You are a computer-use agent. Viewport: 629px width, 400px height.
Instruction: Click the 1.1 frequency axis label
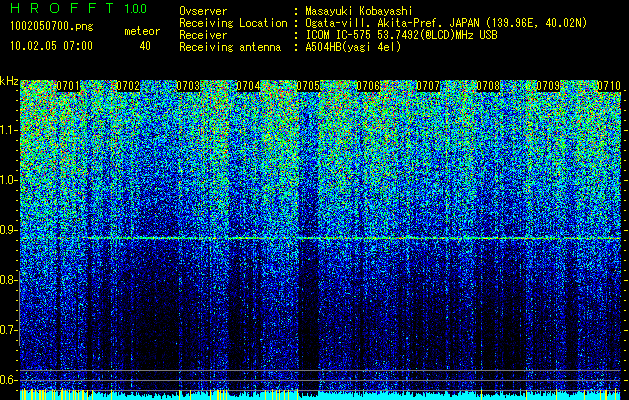[9, 130]
